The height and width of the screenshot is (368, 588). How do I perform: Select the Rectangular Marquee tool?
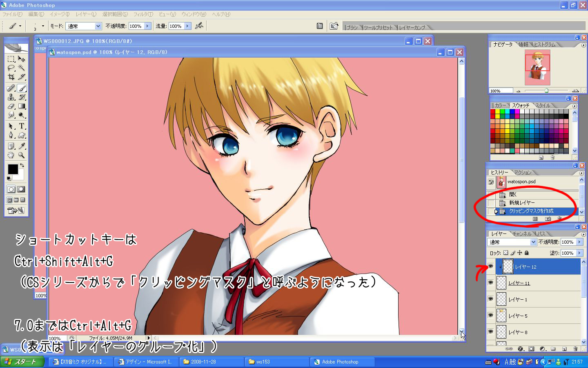click(11, 59)
